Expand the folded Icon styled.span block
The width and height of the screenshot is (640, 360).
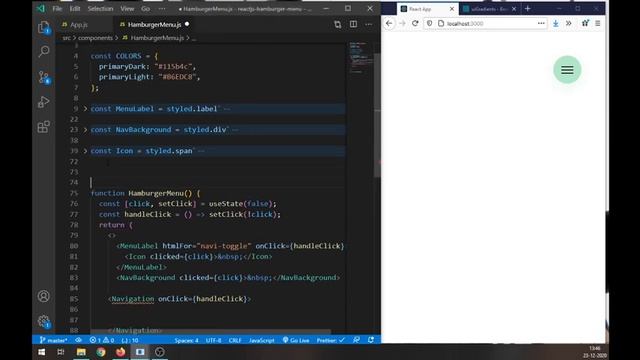[x=85, y=151]
